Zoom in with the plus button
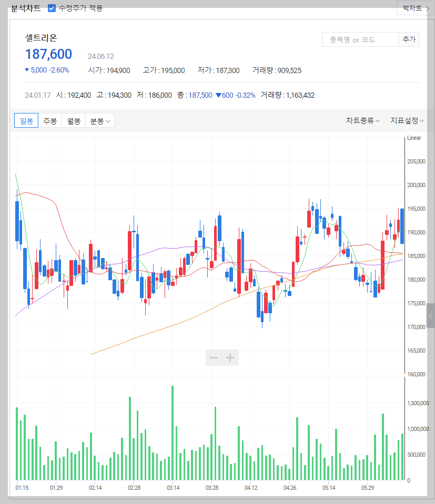The image size is (435, 504). (x=230, y=357)
